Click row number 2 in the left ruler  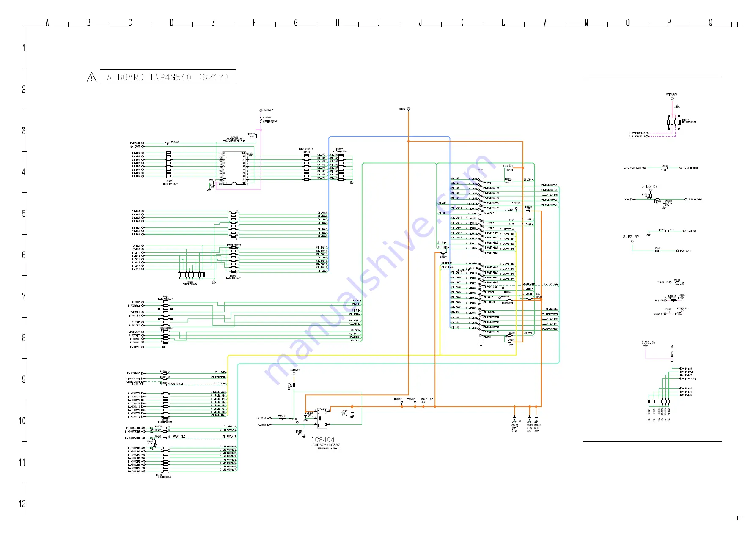click(24, 90)
